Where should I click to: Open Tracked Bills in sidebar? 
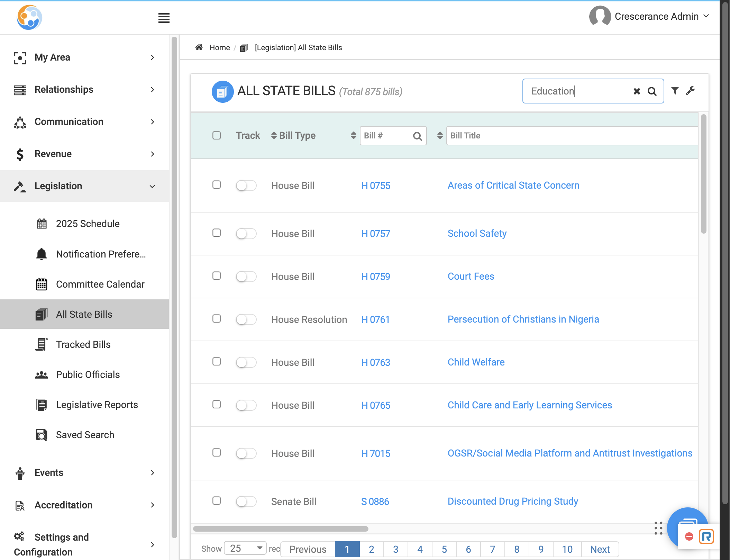pyautogui.click(x=83, y=344)
